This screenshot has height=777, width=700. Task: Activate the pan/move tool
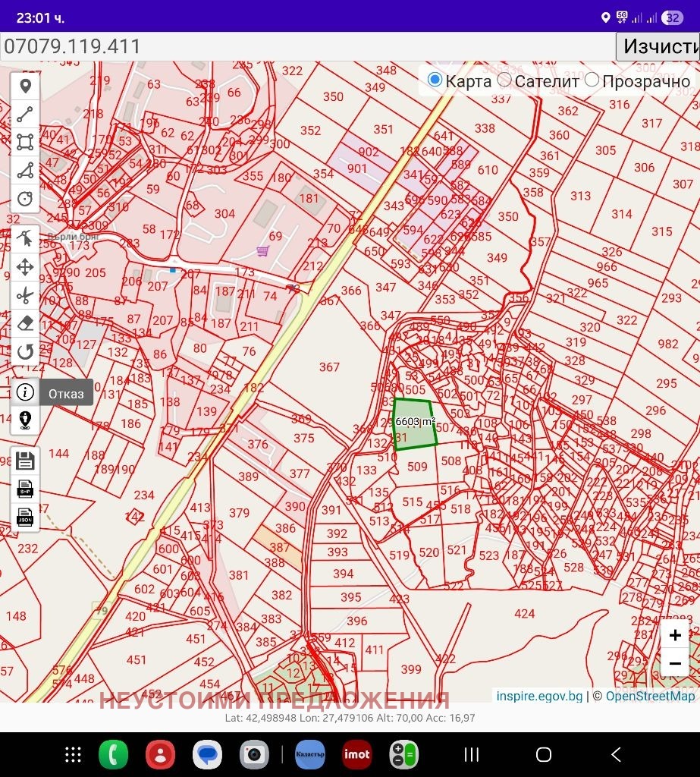pos(25,266)
